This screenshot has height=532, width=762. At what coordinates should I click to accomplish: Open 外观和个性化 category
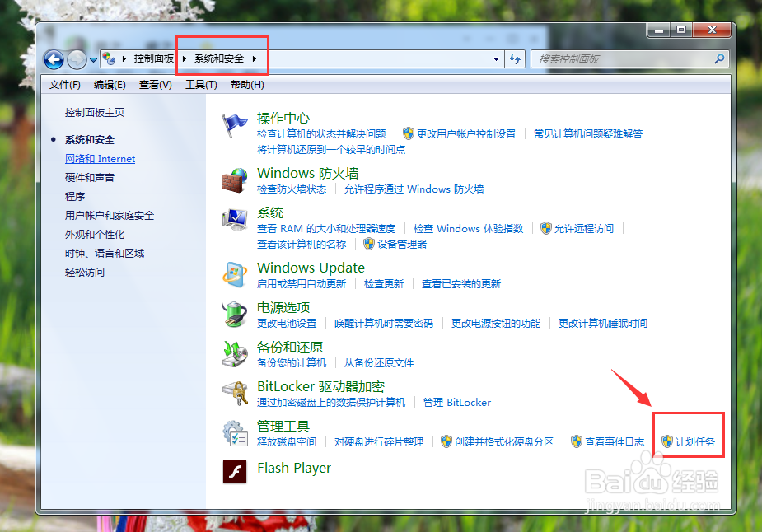pyautogui.click(x=95, y=234)
